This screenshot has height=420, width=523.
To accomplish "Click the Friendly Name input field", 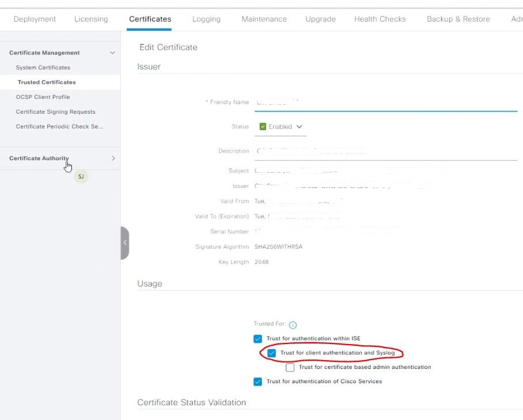I will [x=386, y=102].
